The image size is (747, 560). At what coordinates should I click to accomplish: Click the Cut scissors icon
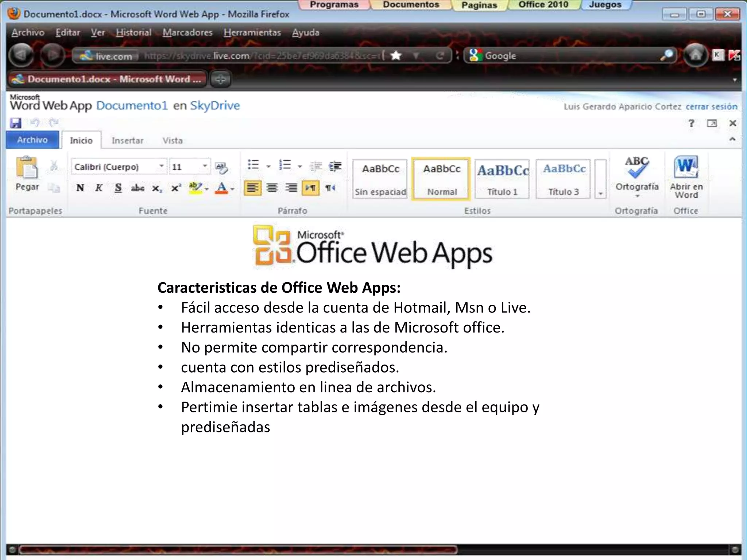click(54, 166)
